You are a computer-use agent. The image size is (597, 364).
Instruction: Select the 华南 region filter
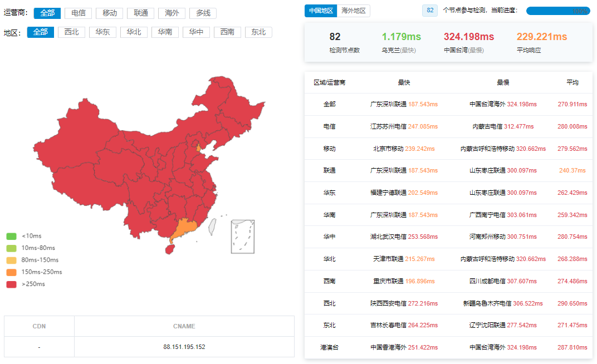pos(165,32)
